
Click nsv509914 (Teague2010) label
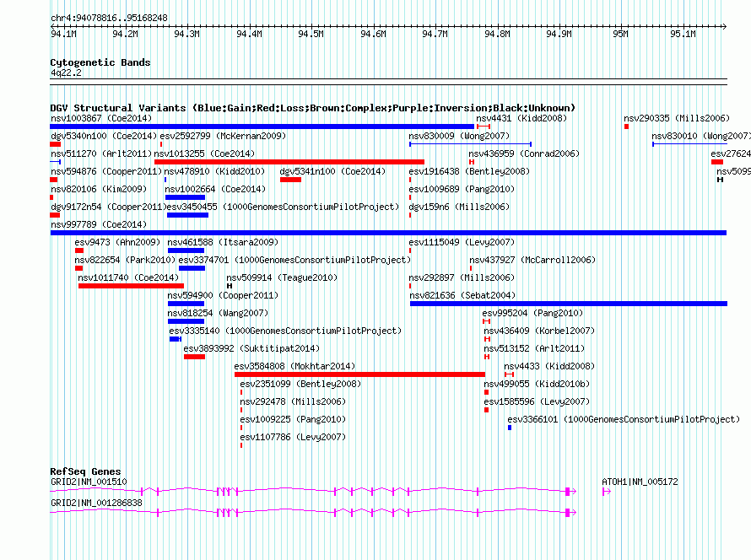282,277
